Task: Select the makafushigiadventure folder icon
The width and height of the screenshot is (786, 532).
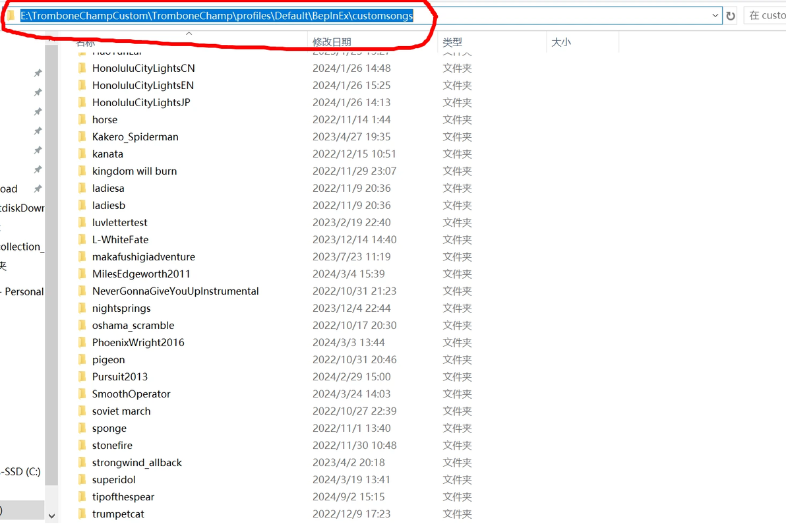Action: coord(82,257)
